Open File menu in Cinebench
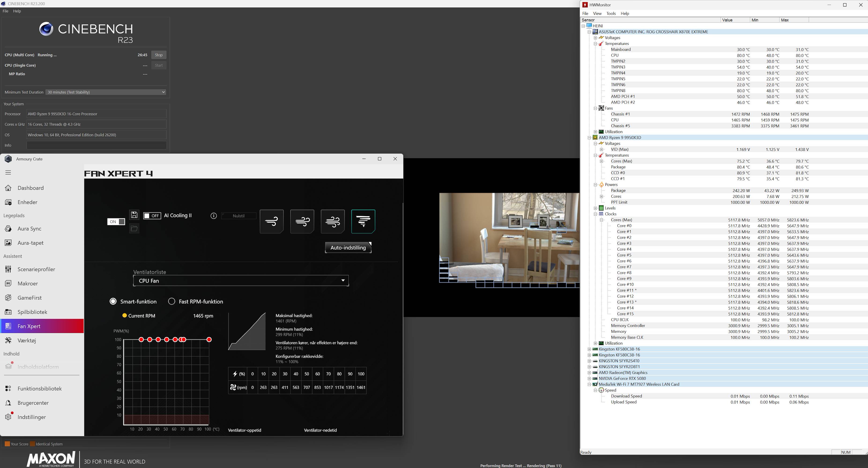This screenshot has height=468, width=868. click(x=5, y=11)
